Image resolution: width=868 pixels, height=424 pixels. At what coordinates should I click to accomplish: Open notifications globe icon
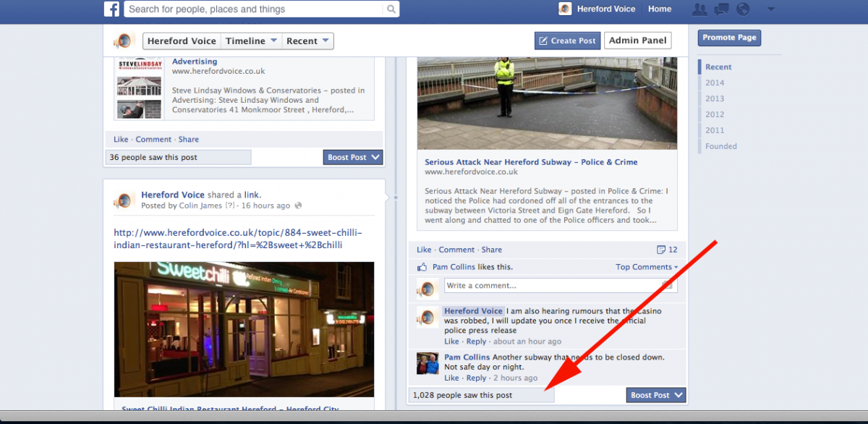pos(742,9)
